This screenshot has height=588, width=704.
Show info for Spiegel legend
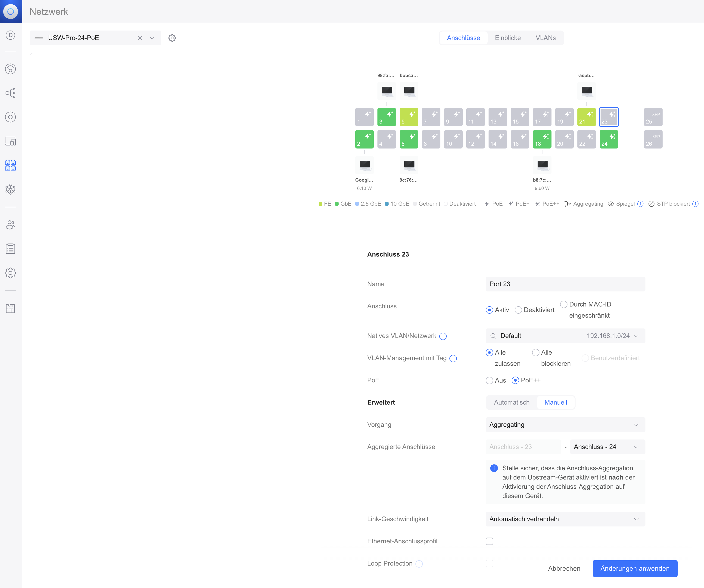[640, 204]
